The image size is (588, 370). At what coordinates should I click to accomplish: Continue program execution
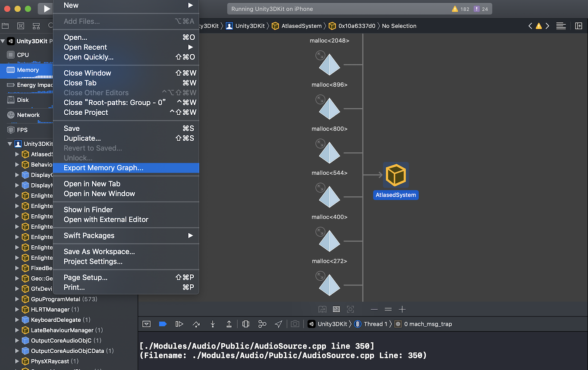[x=179, y=324]
